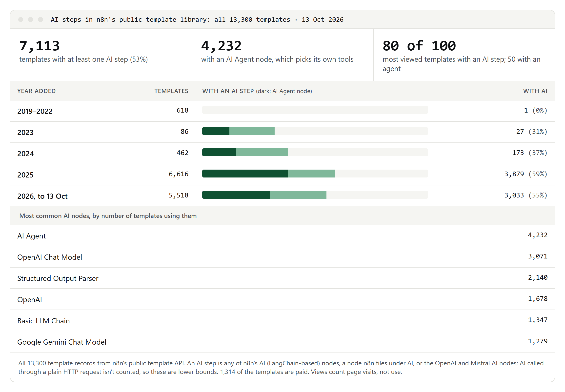Screen dimensions: 565x392
Task: Select the 'TEMPLATES' column header
Action: 171,91
